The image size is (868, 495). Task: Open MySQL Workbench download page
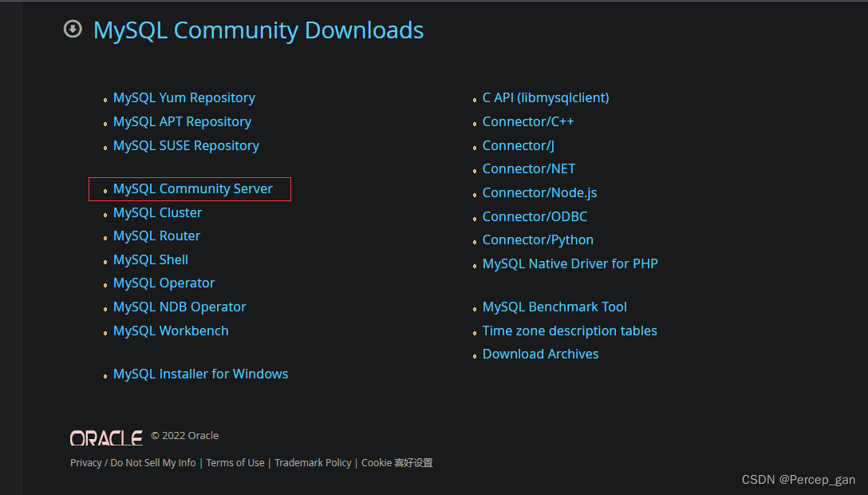(x=171, y=331)
